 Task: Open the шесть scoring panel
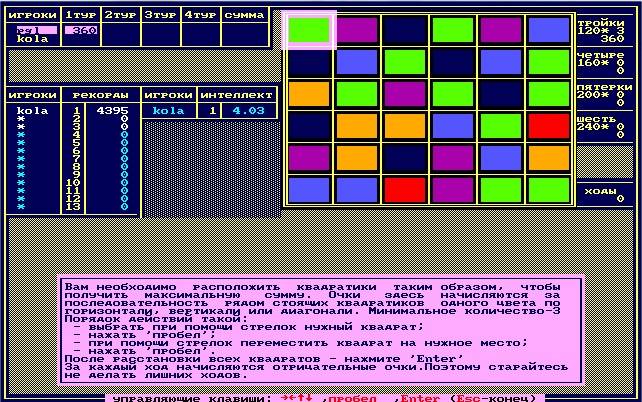click(604, 126)
